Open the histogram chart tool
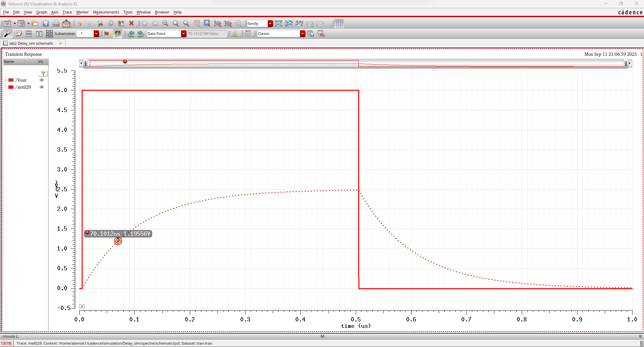 point(235,34)
